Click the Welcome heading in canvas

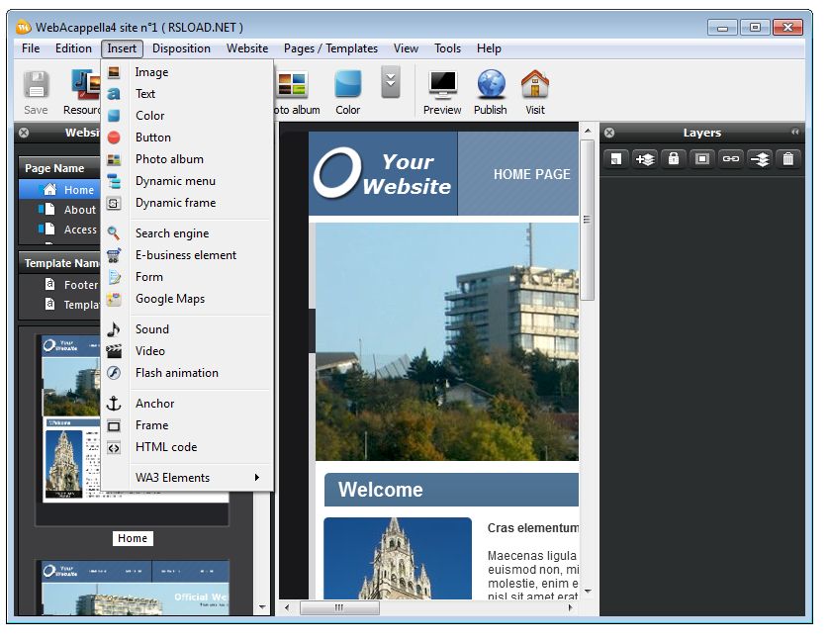coord(381,490)
